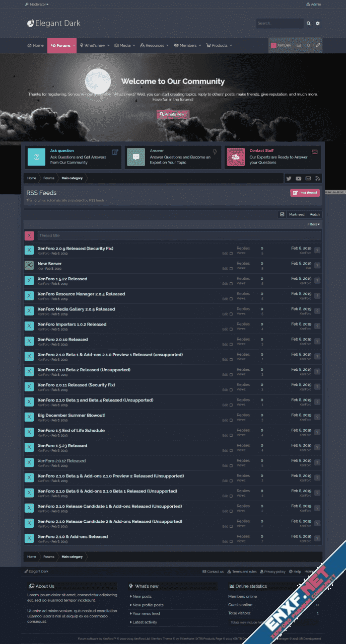The width and height of the screenshot is (346, 644).
Task: Open the Products navigation tab
Action: click(x=217, y=45)
